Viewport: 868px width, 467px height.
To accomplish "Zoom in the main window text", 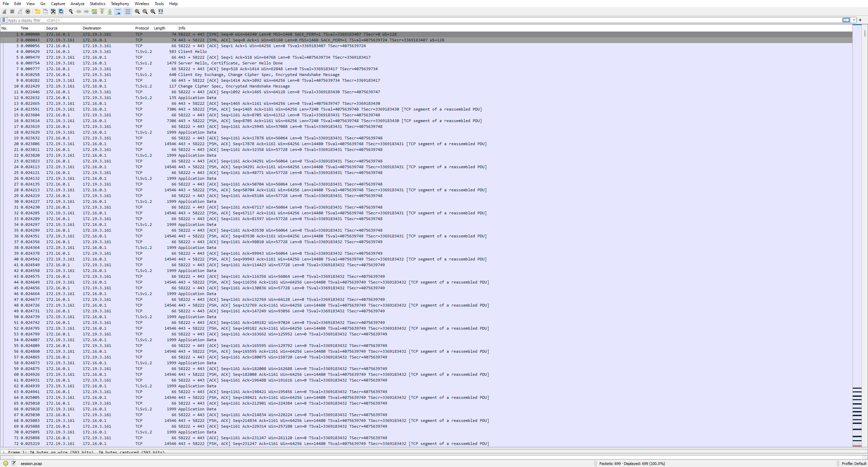I will [137, 12].
